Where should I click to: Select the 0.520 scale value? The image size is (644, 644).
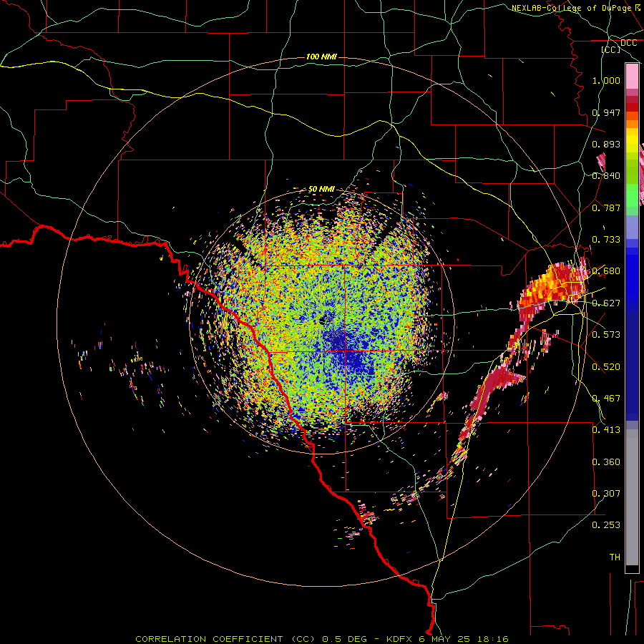pos(606,367)
